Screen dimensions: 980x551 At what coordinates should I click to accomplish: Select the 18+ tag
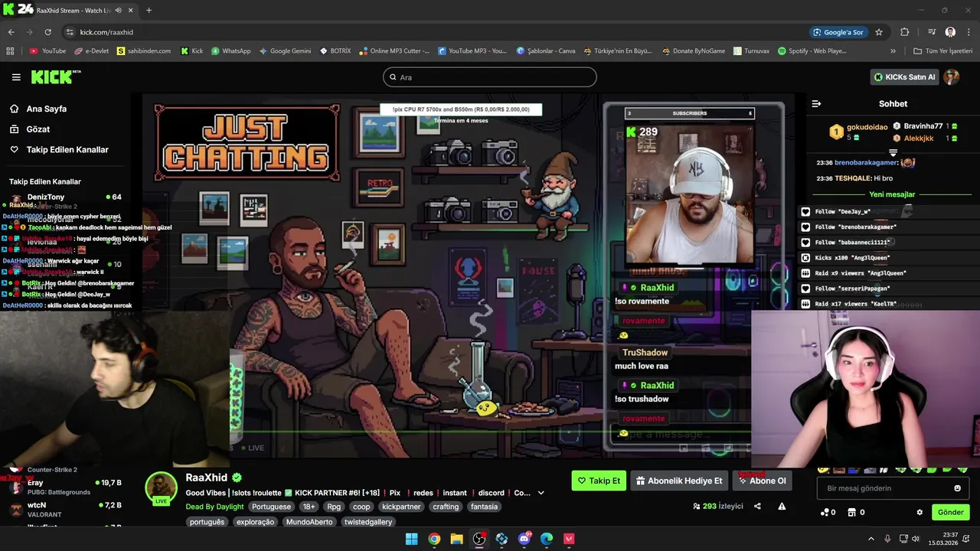[x=309, y=507]
